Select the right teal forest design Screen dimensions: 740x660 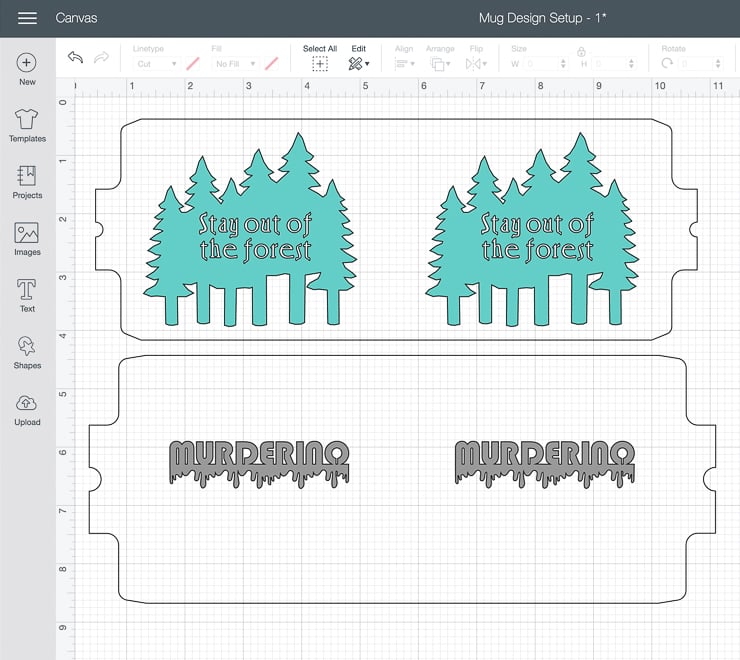(532, 229)
